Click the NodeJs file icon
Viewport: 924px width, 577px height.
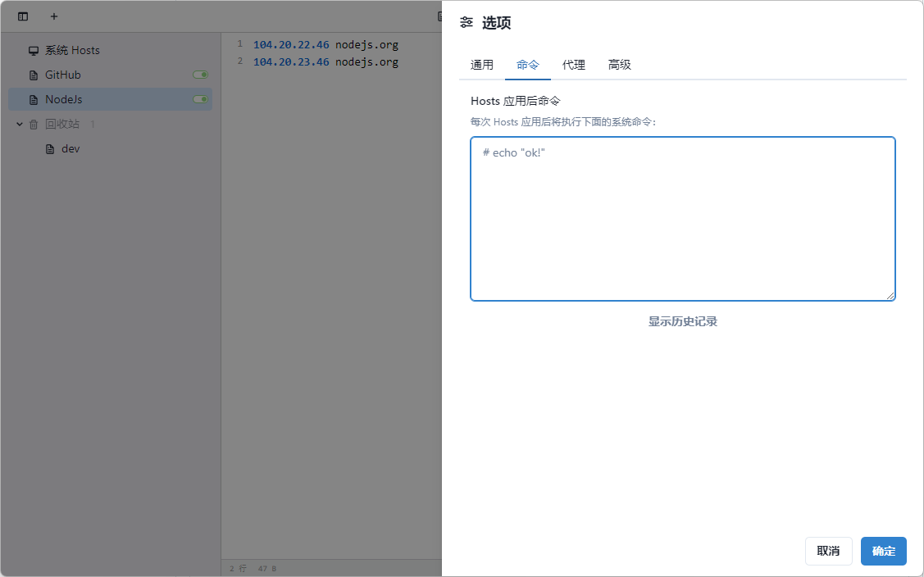coord(34,99)
